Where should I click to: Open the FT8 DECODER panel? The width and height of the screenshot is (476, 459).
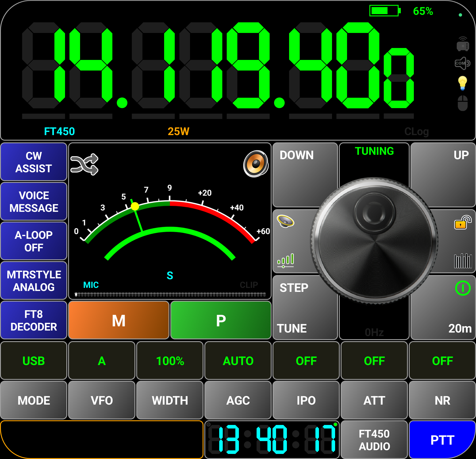click(x=34, y=320)
